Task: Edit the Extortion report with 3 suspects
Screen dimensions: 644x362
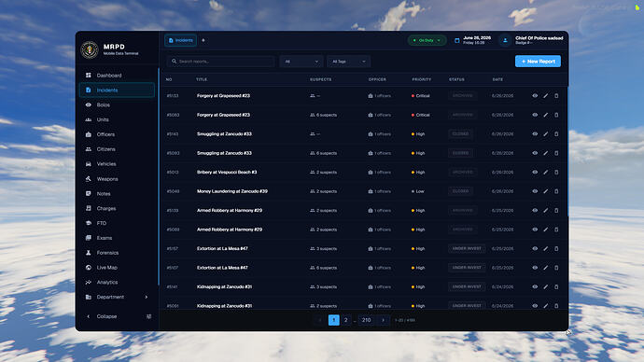Action: (545, 249)
